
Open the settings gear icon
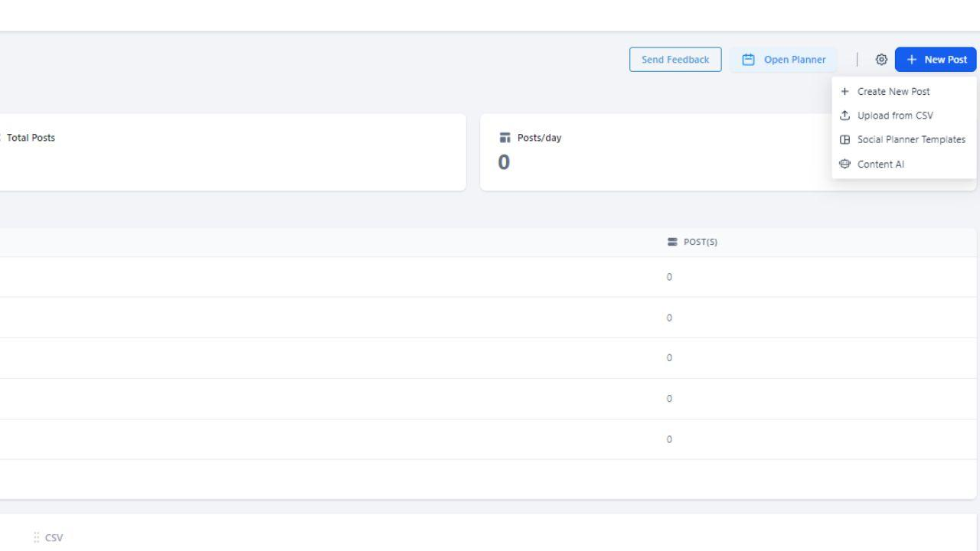point(881,60)
